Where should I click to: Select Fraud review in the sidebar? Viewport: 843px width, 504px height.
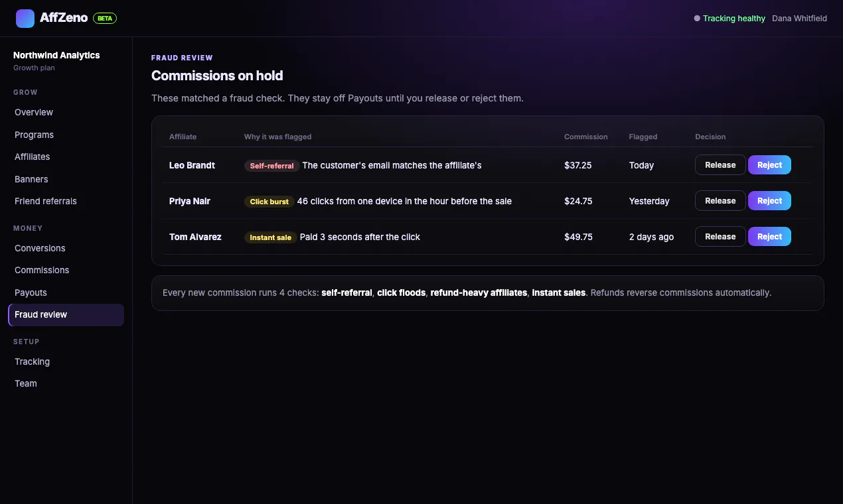[66, 315]
